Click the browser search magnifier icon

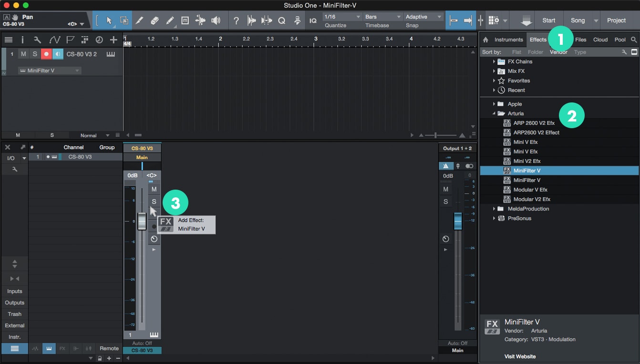tap(633, 40)
